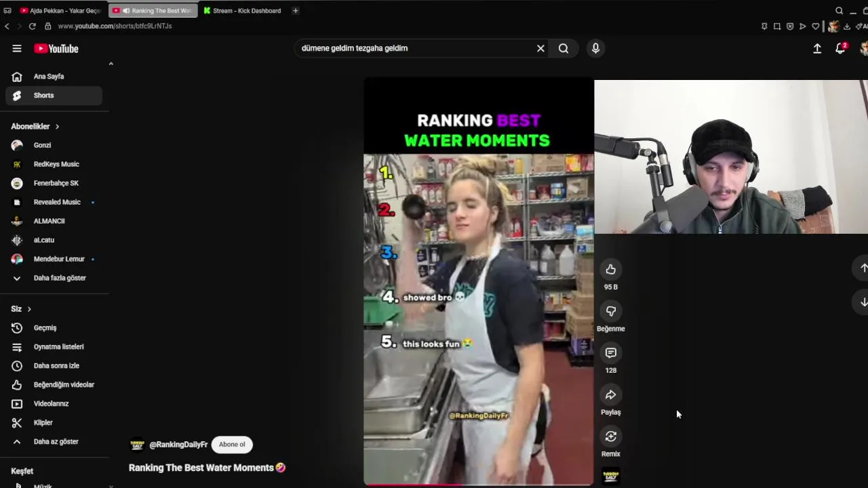Click the browser flow send icon
The image size is (868, 488).
point(803,26)
